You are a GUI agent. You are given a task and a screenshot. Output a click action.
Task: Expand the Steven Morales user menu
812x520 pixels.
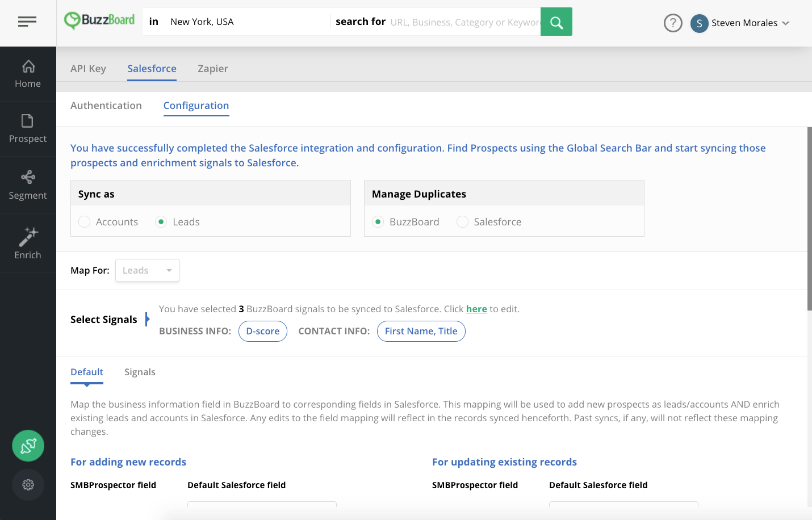click(x=786, y=23)
